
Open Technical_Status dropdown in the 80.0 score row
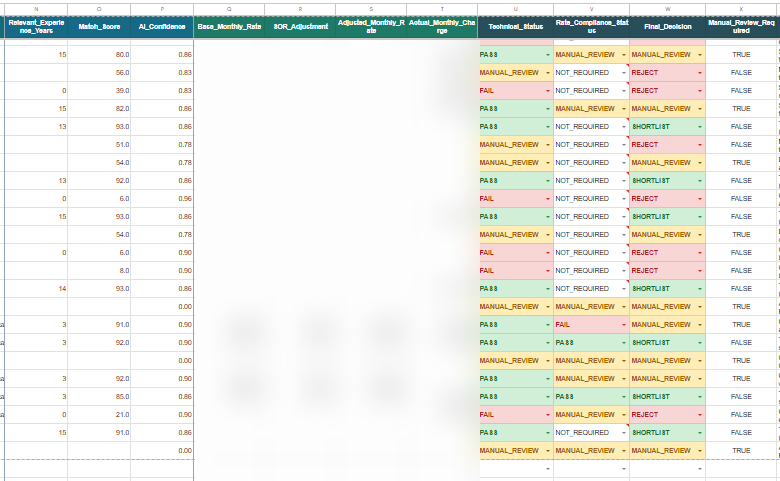pos(548,55)
